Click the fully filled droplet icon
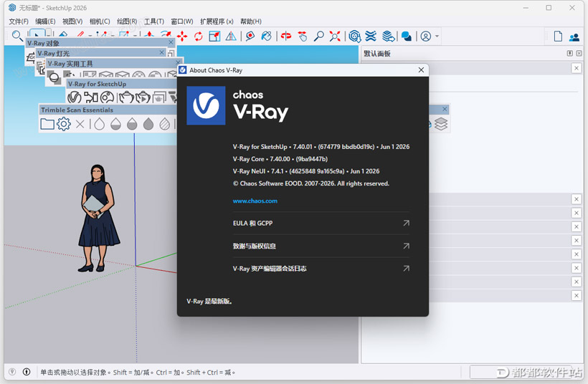Viewport: 588px width, 384px height. [x=148, y=124]
